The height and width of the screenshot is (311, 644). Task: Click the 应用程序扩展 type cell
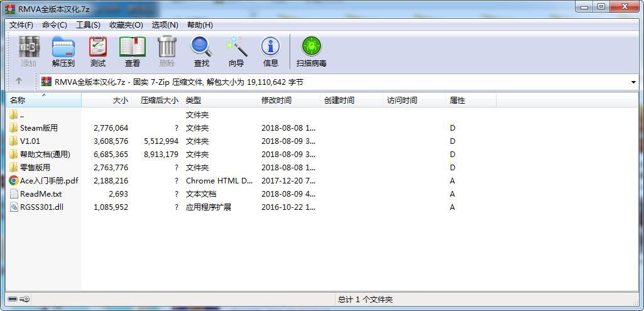point(208,207)
